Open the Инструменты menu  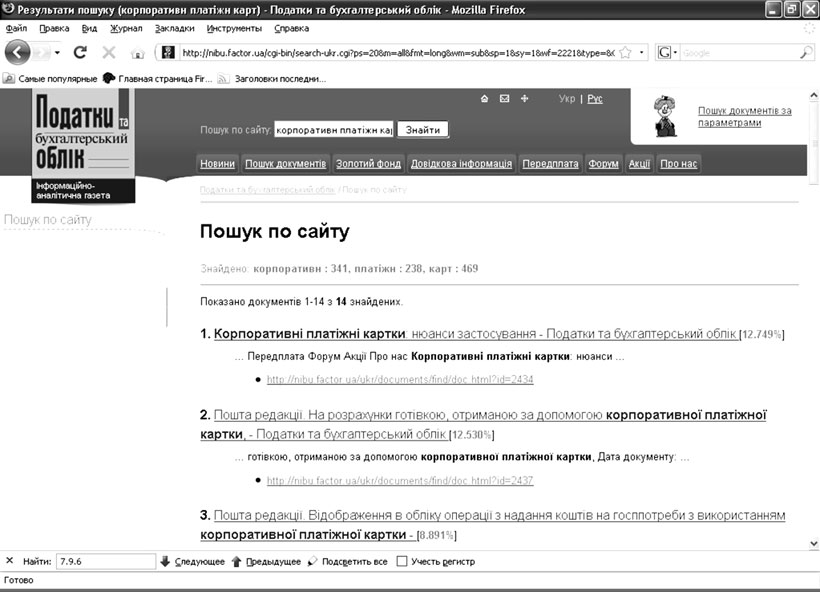(234, 28)
